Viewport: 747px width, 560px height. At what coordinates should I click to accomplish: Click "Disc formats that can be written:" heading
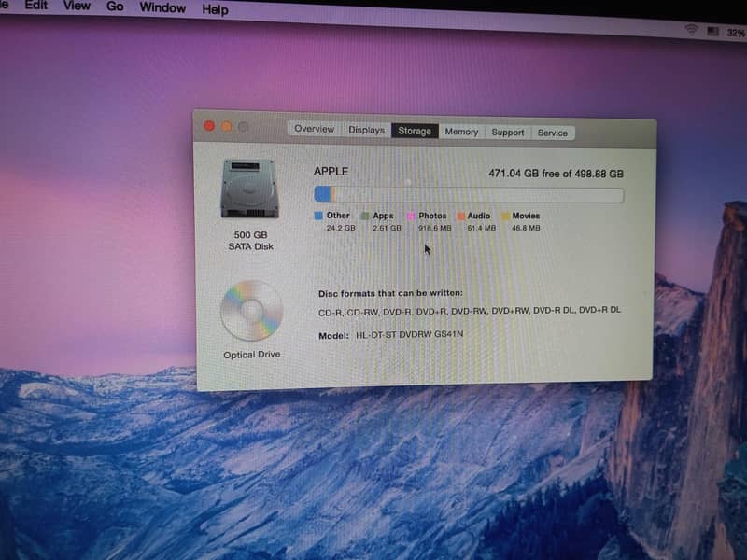click(x=390, y=293)
